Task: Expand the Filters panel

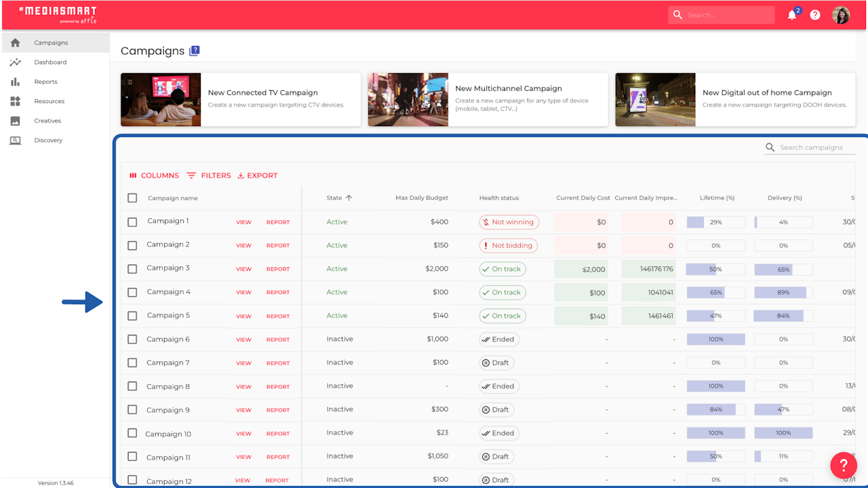Action: click(209, 176)
